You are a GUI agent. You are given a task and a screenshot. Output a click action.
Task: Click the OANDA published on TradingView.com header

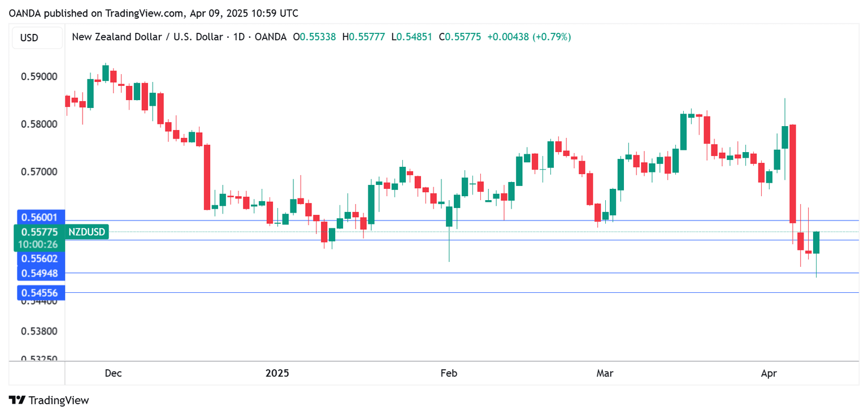point(153,13)
